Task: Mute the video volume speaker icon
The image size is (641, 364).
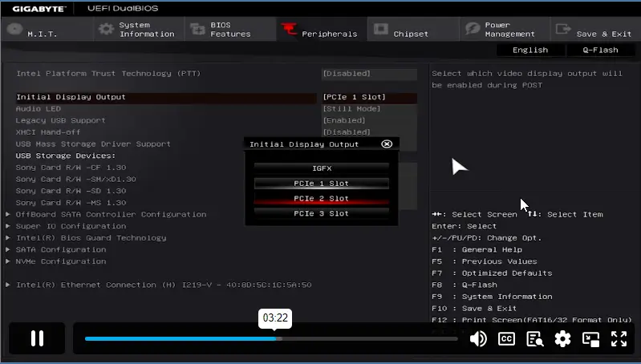Action: coord(478,338)
